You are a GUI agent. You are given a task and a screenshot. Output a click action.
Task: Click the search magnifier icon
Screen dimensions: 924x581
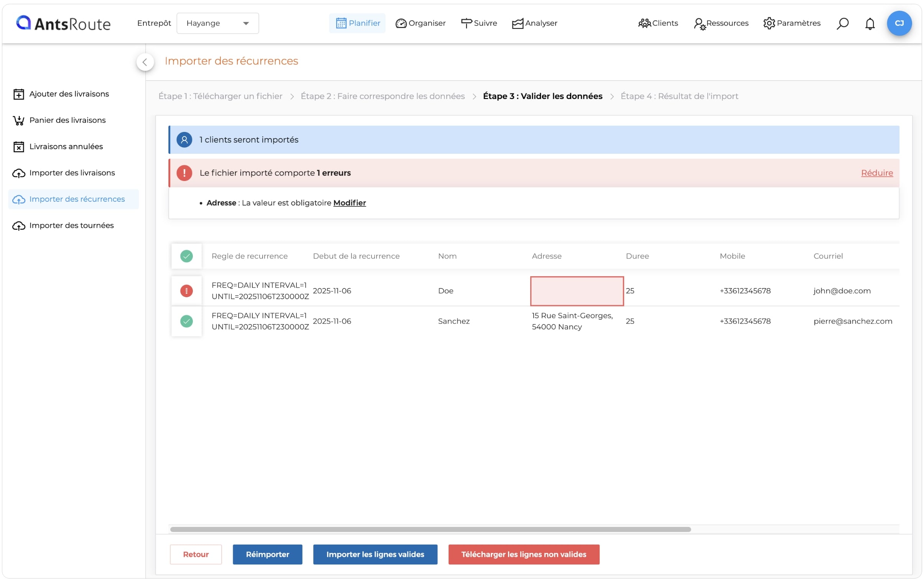(x=842, y=23)
